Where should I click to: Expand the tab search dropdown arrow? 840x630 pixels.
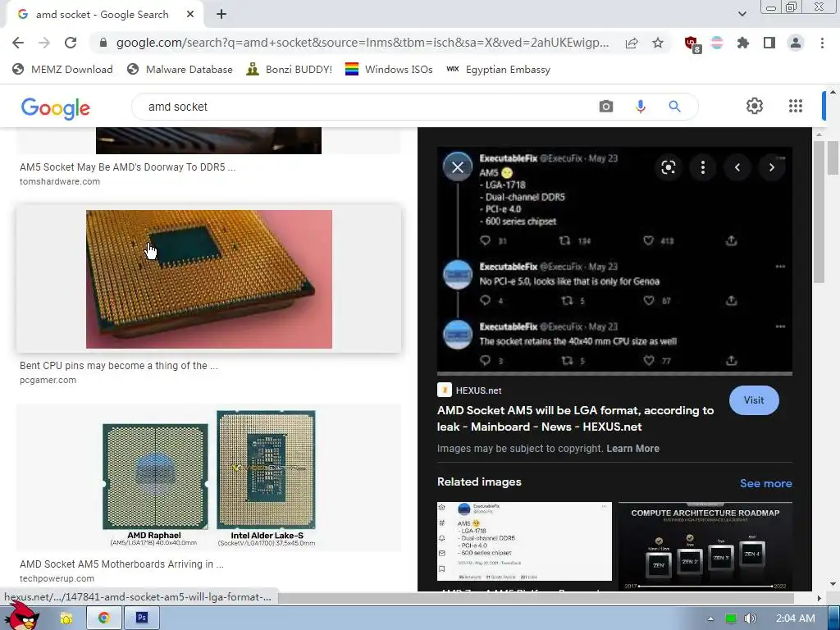click(x=742, y=14)
